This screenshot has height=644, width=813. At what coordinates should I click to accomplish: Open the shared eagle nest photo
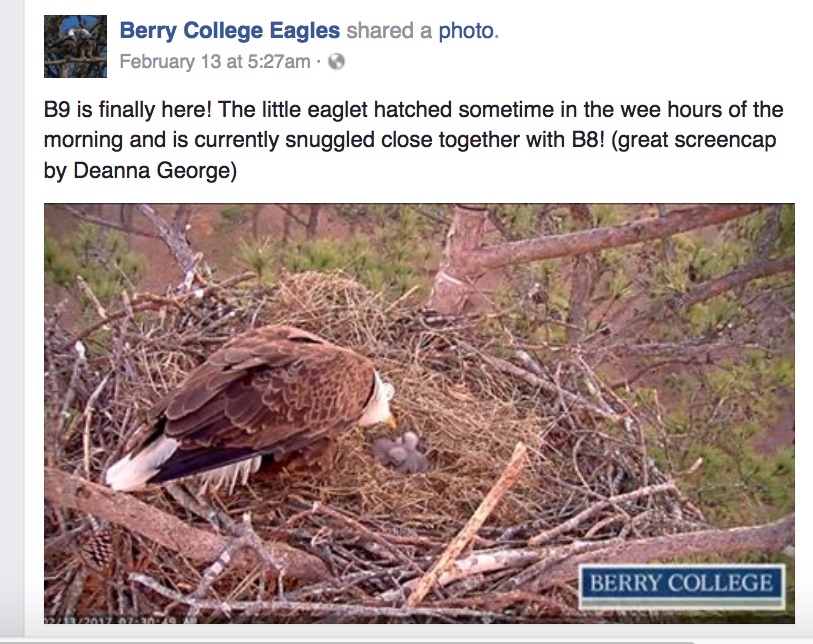419,413
